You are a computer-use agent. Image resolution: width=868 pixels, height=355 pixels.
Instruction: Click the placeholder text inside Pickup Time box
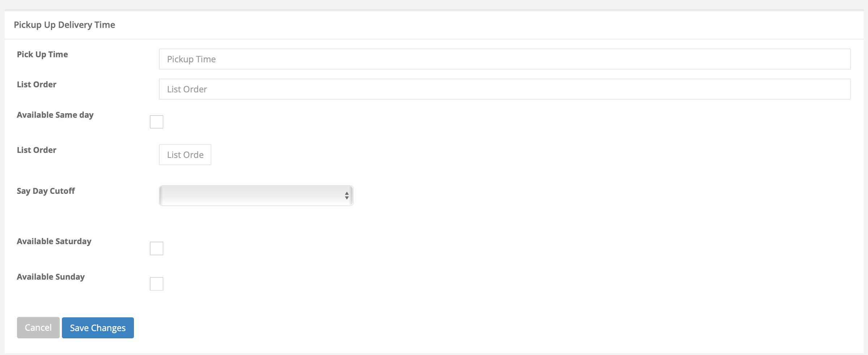tap(191, 59)
